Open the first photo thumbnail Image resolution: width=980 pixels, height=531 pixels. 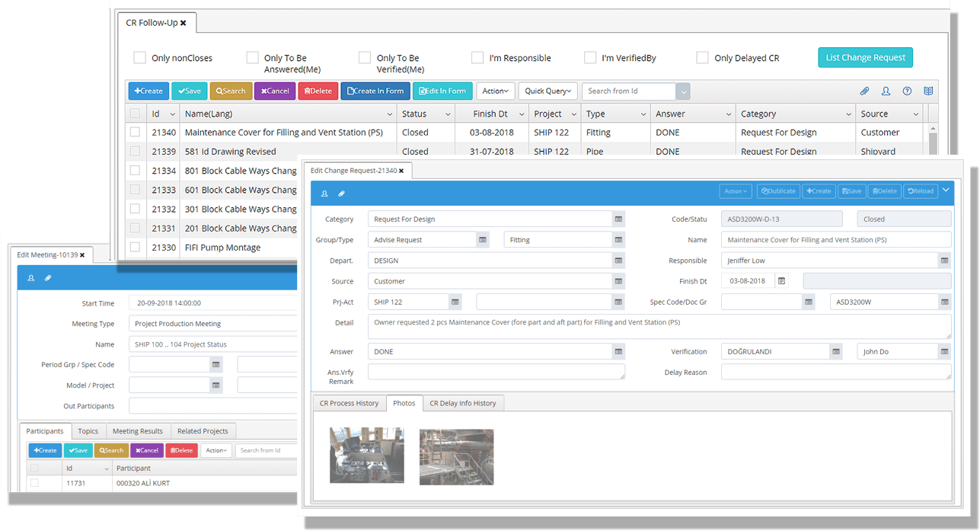point(366,455)
